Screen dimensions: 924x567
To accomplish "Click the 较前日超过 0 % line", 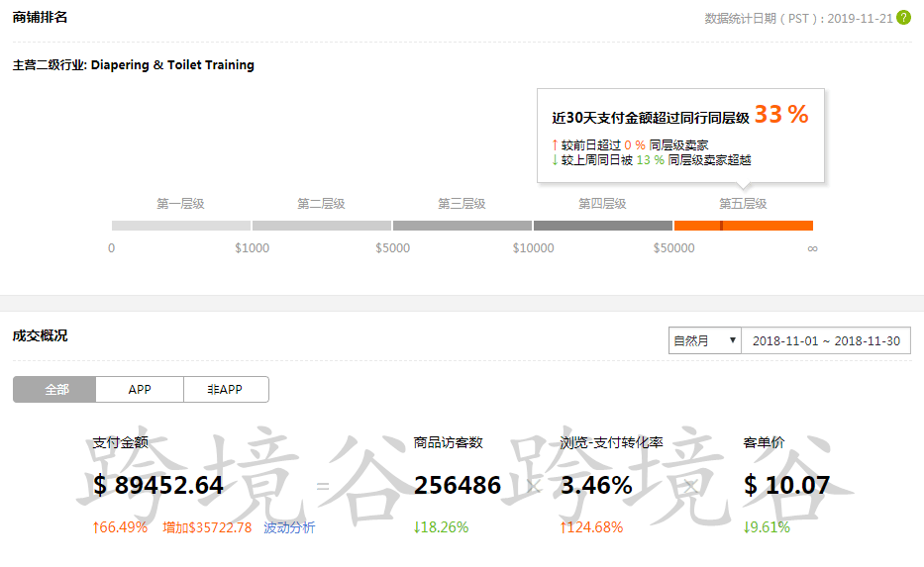I will (630, 144).
